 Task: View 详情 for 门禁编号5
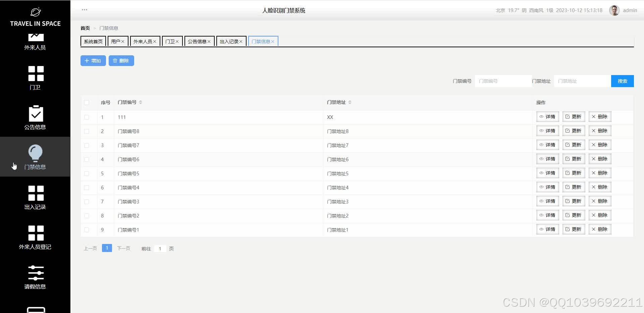(x=547, y=173)
